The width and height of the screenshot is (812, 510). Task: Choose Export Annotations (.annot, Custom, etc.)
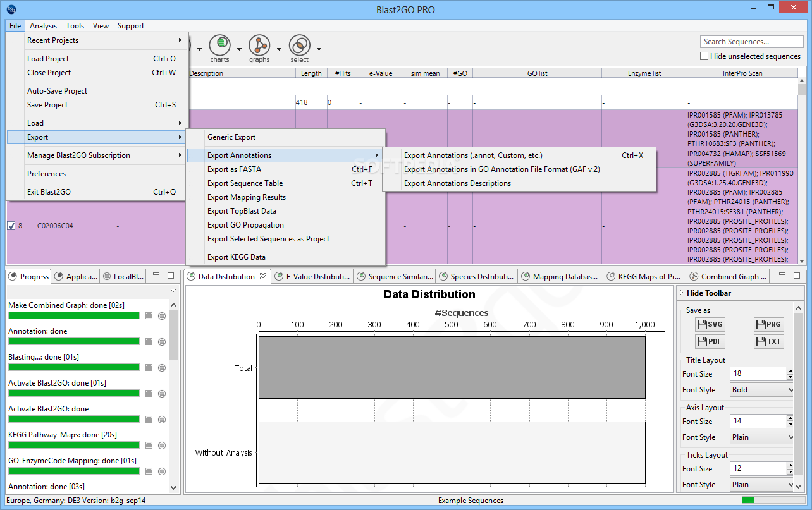(520, 155)
